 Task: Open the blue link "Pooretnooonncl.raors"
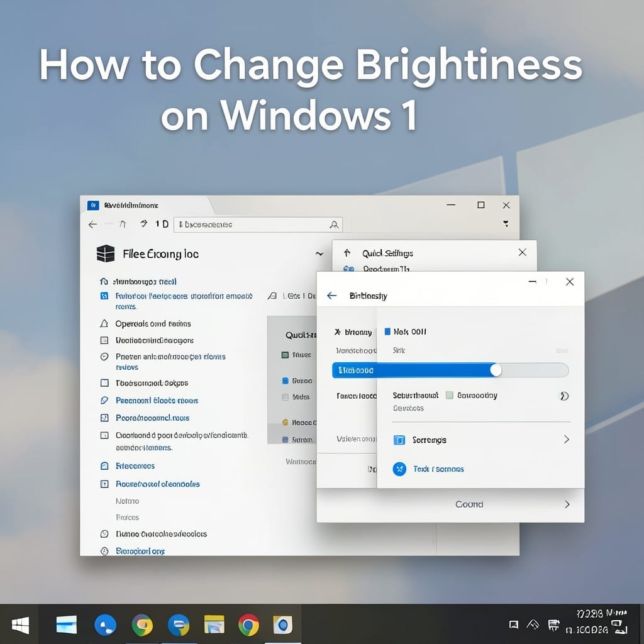145,418
